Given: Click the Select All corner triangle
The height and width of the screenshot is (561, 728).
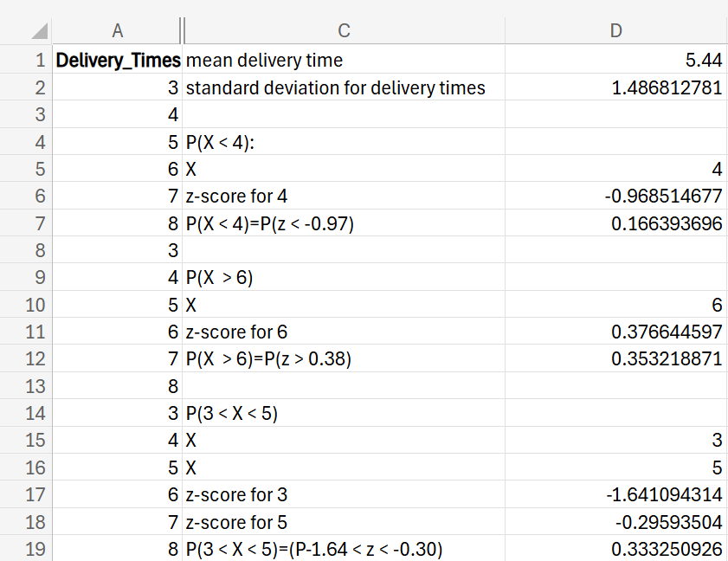Looking at the screenshot, I should tap(37, 31).
